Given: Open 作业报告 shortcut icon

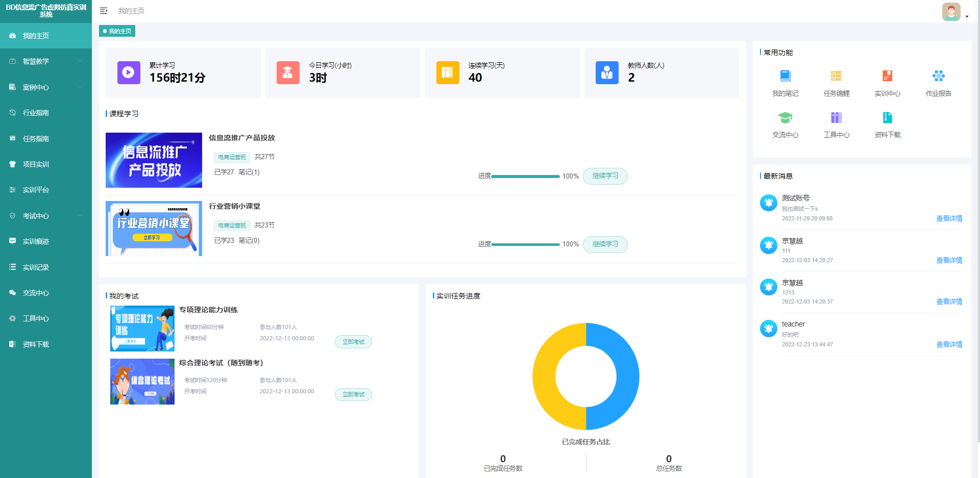Looking at the screenshot, I should click(938, 76).
